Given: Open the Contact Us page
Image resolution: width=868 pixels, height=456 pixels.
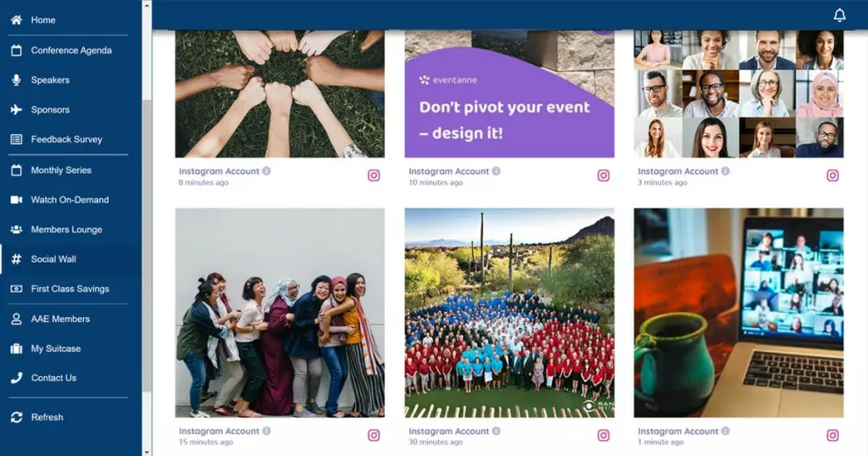Looking at the screenshot, I should click(x=53, y=378).
